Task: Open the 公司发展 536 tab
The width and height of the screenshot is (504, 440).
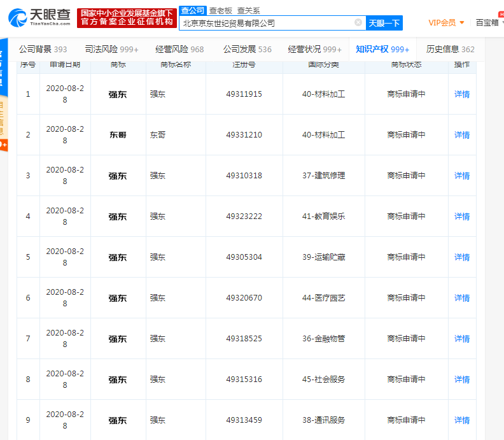Action: click(x=247, y=49)
